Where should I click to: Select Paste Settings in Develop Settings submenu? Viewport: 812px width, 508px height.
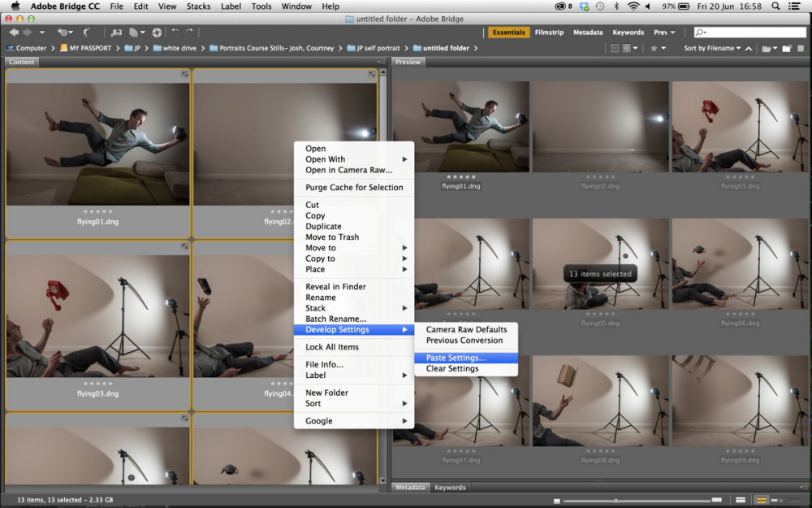[x=466, y=358]
